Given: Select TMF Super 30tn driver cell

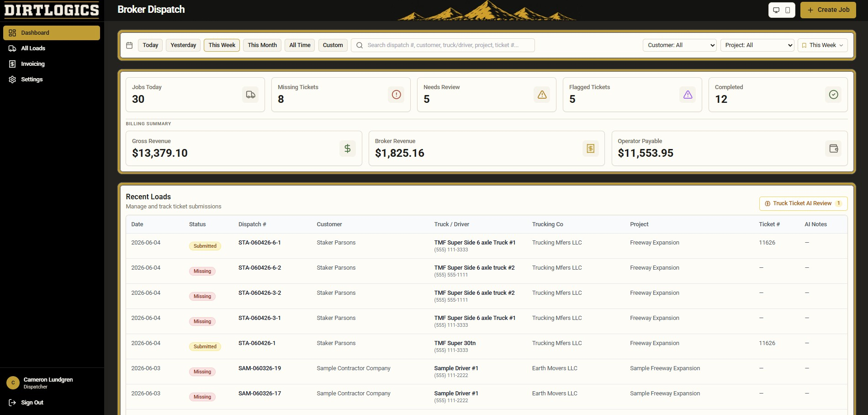Looking at the screenshot, I should [x=455, y=346].
